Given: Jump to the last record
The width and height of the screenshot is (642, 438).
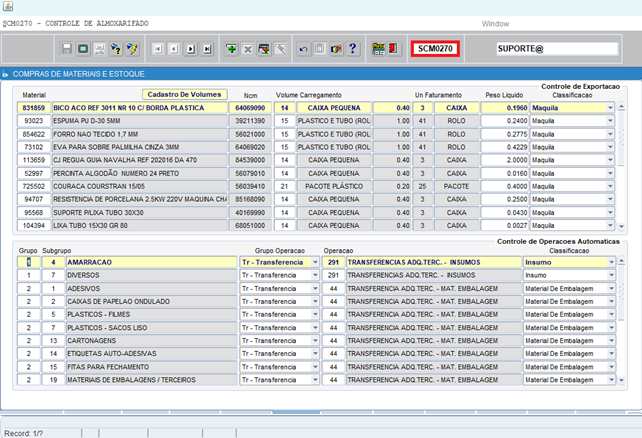Looking at the screenshot, I should click(207, 48).
